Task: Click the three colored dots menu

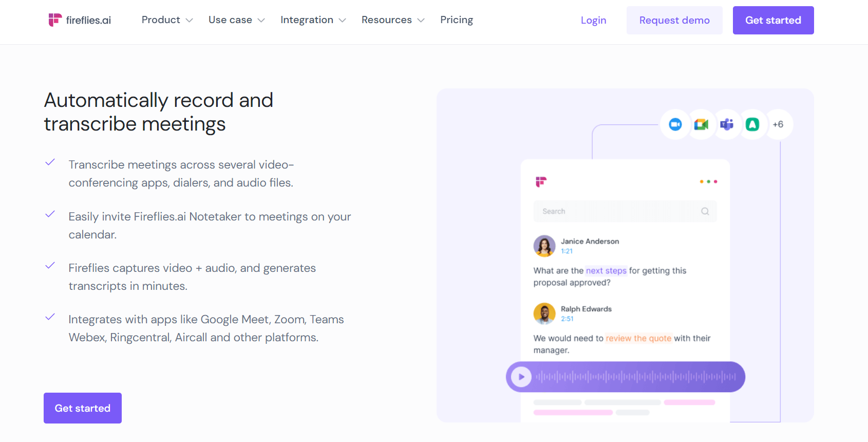Action: (x=708, y=181)
